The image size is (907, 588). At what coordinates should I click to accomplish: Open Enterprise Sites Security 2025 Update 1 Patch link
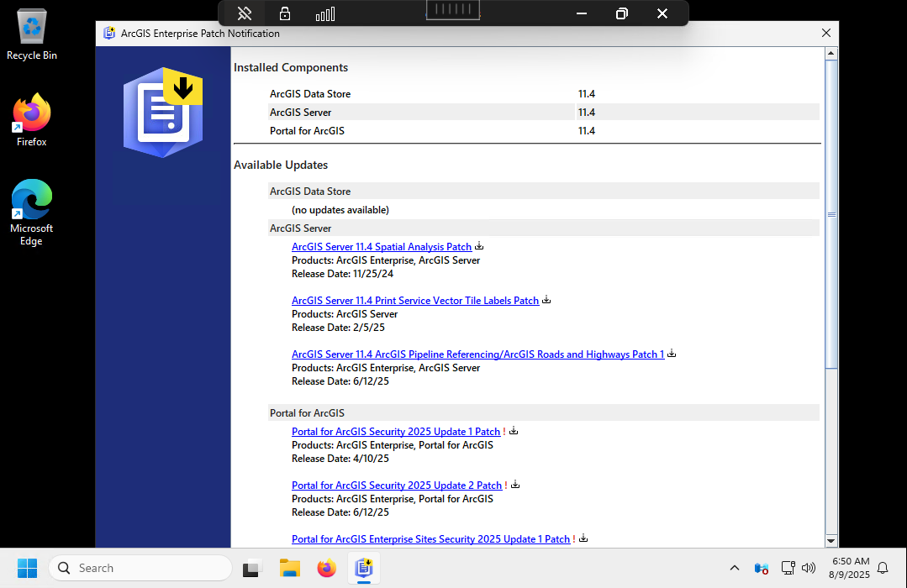pos(430,539)
